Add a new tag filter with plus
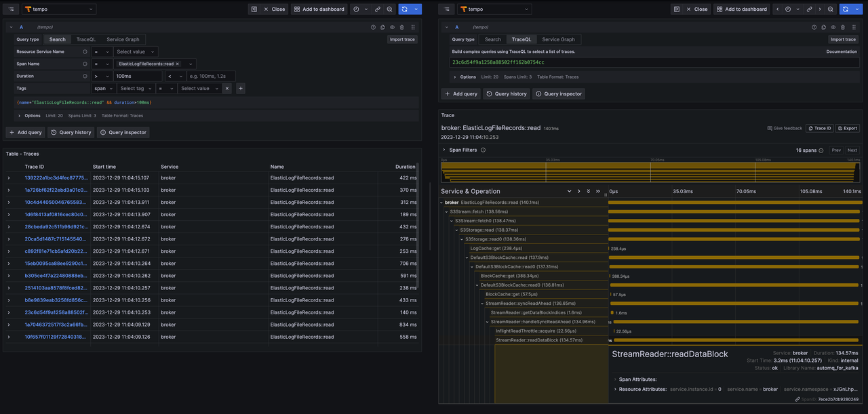This screenshot has width=868, height=414. pos(240,88)
